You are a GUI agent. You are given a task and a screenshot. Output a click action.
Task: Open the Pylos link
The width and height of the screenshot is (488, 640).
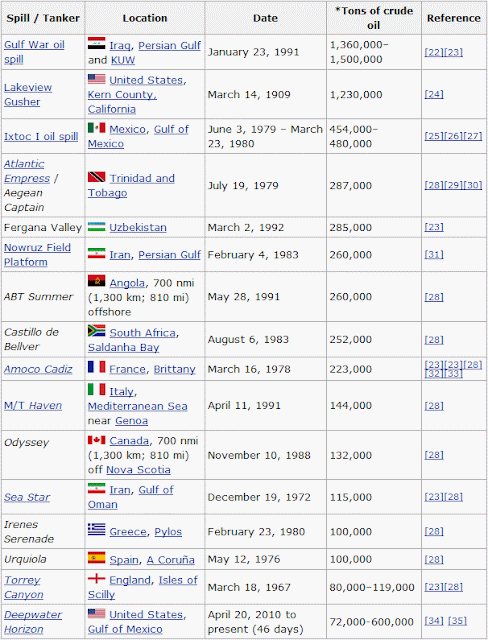pos(168,531)
